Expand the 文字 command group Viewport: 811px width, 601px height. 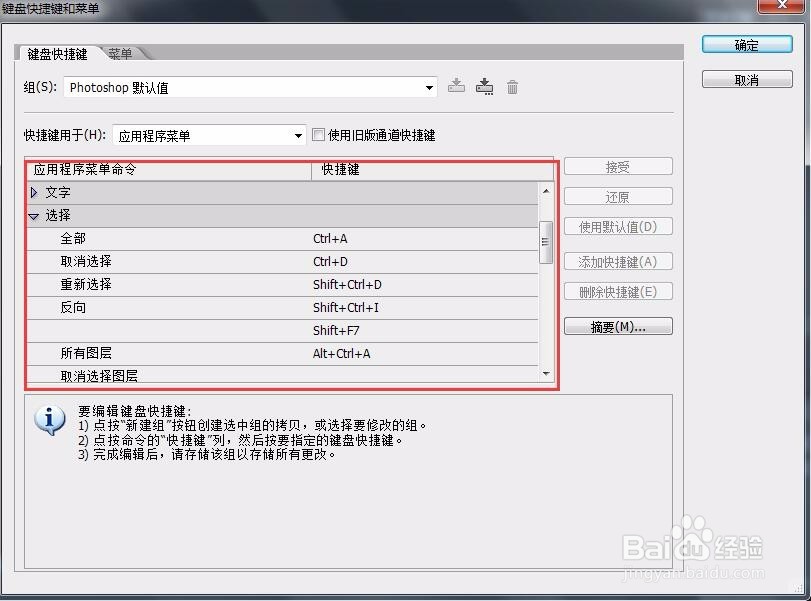(x=35, y=192)
